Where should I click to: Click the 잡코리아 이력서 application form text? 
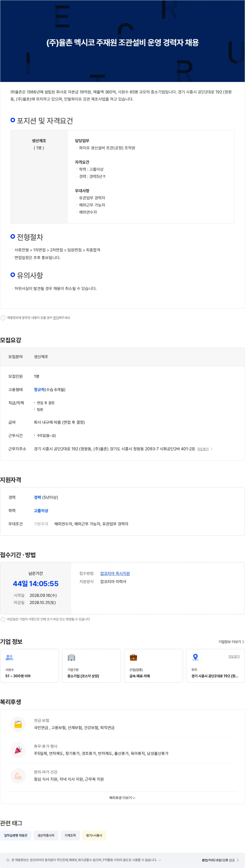point(113,581)
